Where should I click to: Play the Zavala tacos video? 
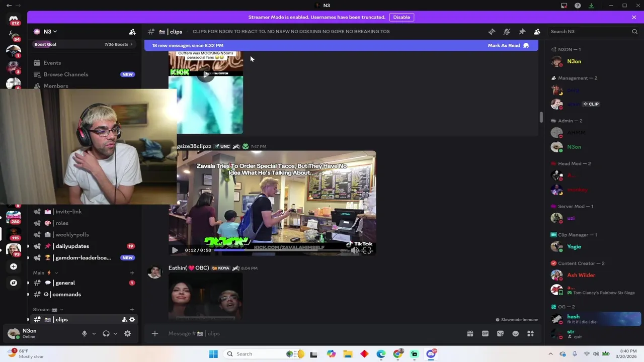pos(175,250)
